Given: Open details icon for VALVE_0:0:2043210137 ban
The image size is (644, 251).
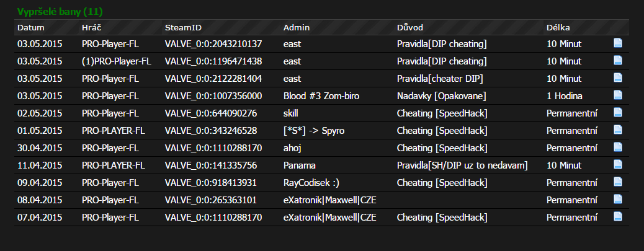Looking at the screenshot, I should [618, 43].
